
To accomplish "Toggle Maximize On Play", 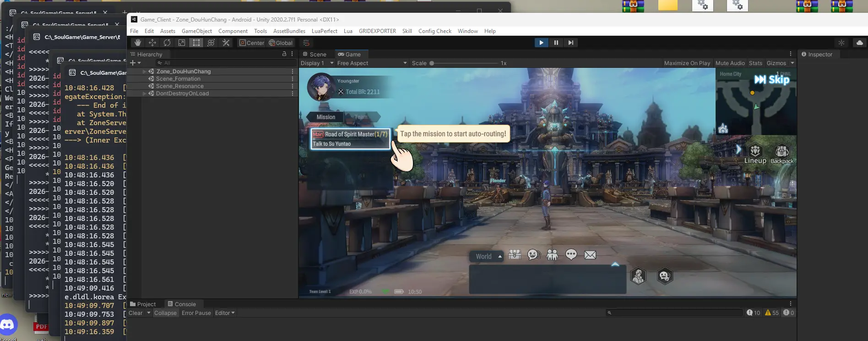I will coord(687,63).
